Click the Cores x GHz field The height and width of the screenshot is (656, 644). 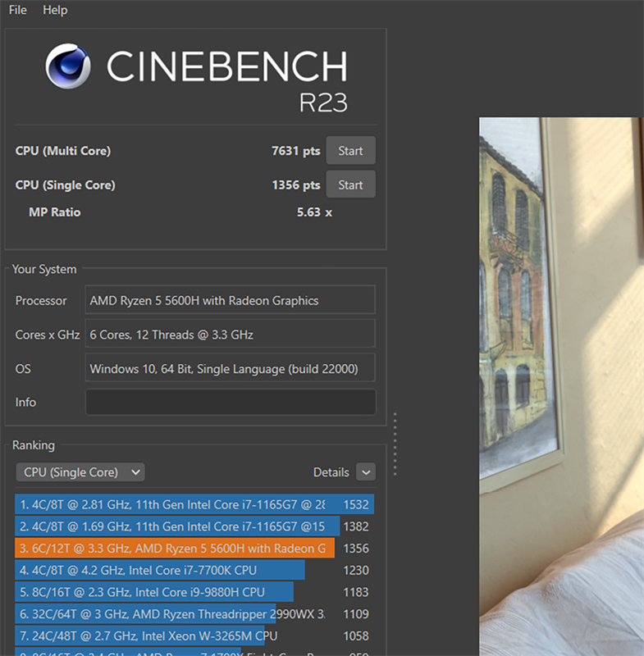231,334
